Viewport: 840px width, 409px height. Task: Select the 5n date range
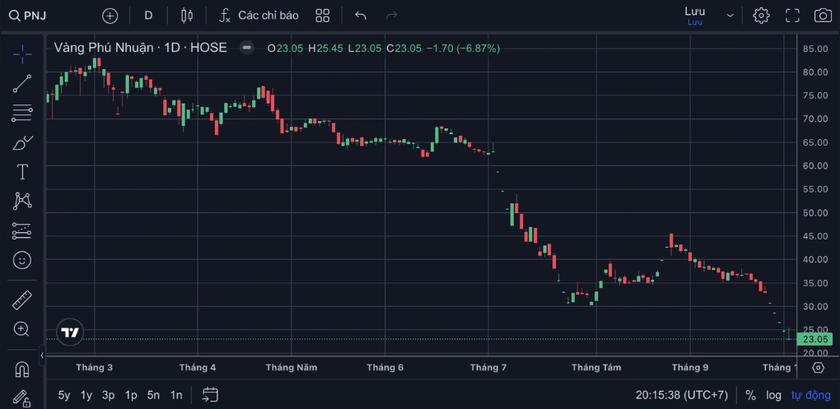tap(154, 396)
